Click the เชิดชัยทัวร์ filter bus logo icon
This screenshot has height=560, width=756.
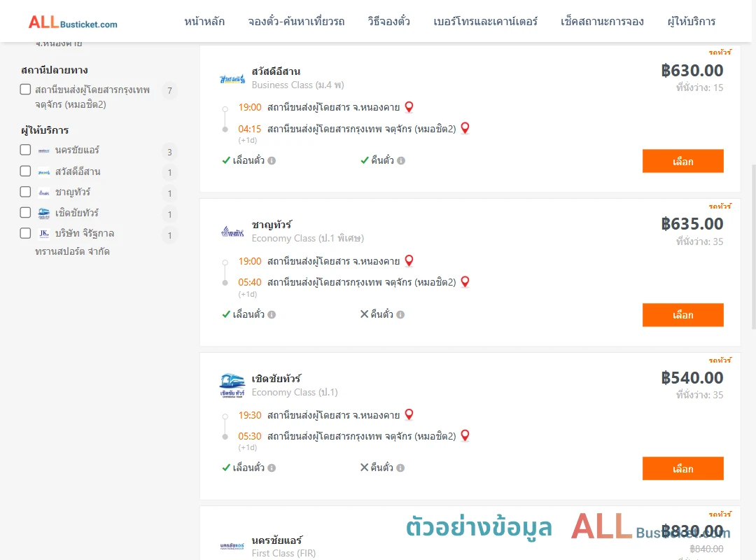coord(44,213)
